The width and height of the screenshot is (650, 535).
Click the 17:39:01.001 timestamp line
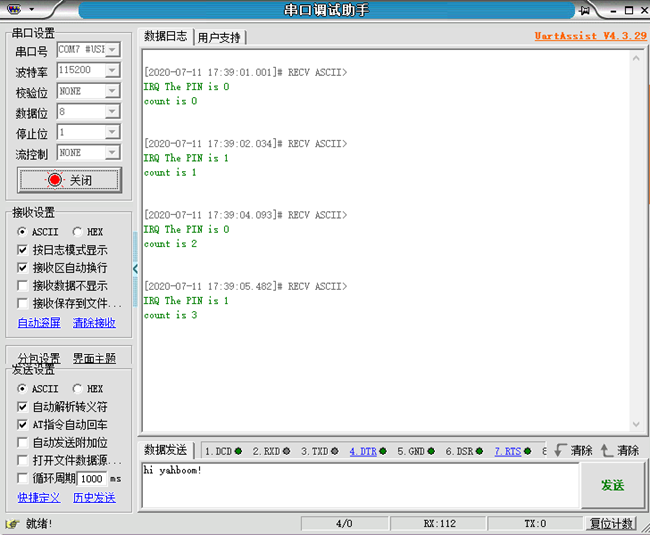pyautogui.click(x=245, y=73)
